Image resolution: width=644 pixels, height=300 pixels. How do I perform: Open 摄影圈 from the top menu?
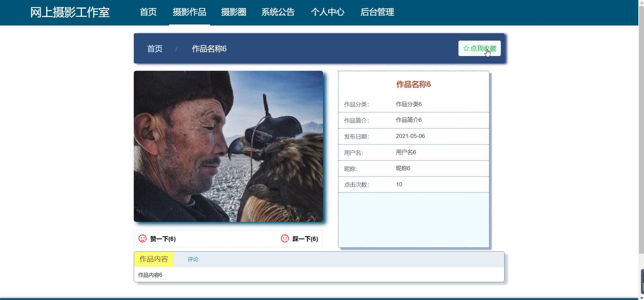pos(234,12)
